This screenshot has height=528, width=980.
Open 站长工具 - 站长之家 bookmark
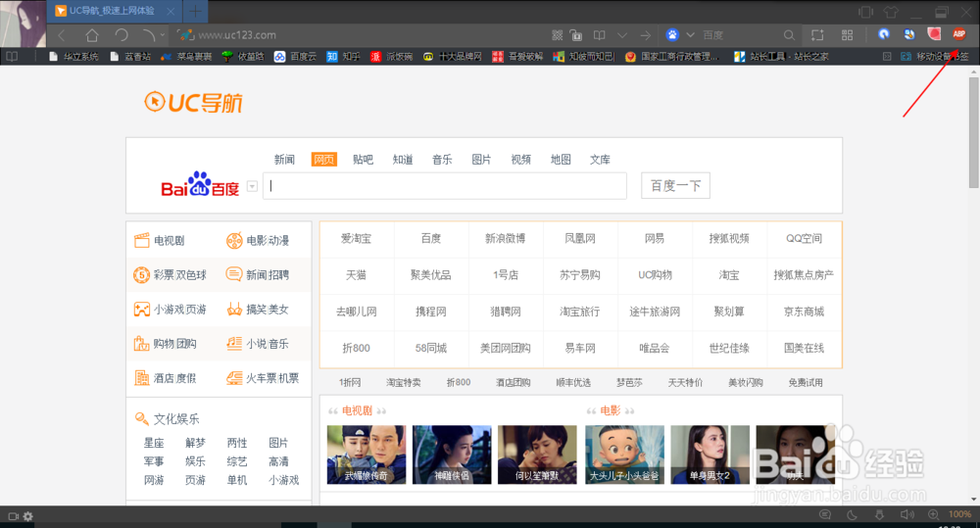(x=781, y=56)
